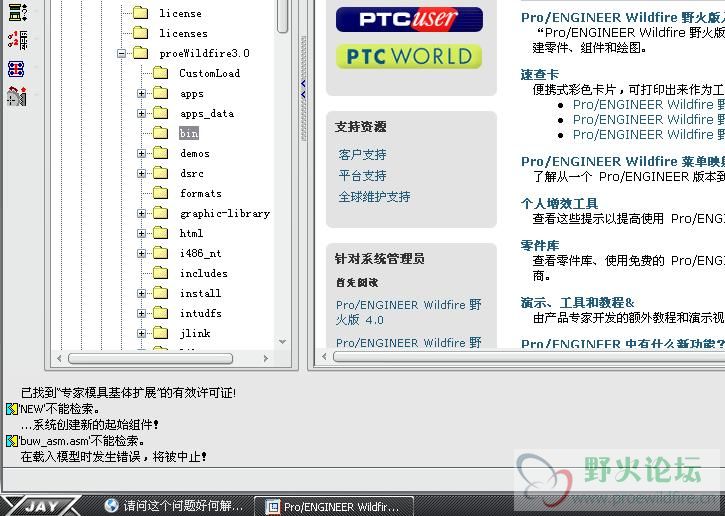Screen dimensions: 725x516
Task: Click the EMX icon with stacked plates and question mark
Action: [18, 11]
